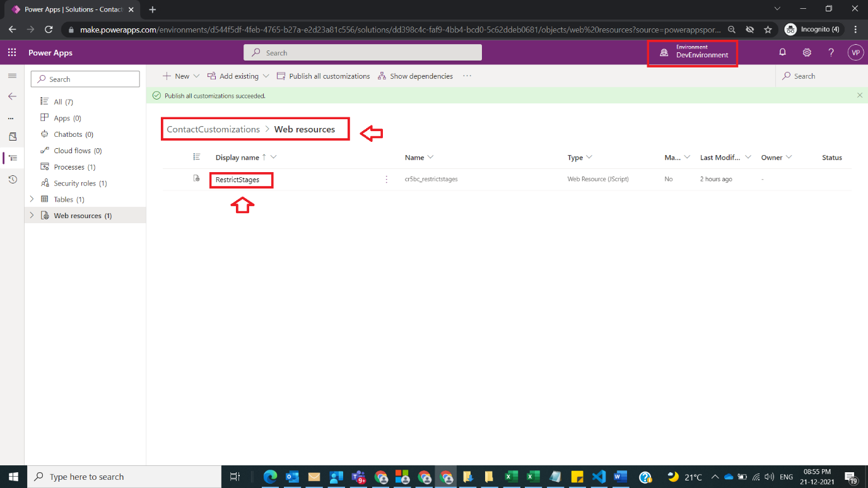
Task: Open a new browser tab
Action: [153, 9]
